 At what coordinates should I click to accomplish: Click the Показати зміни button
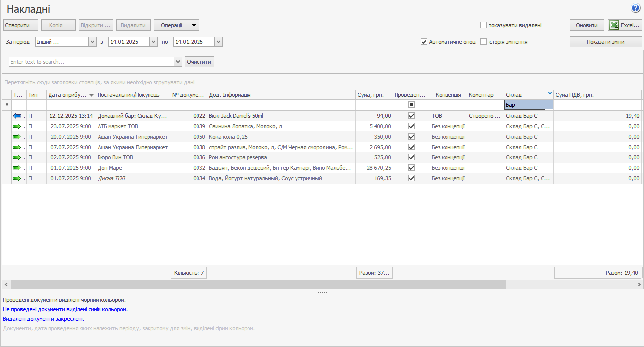(x=605, y=42)
